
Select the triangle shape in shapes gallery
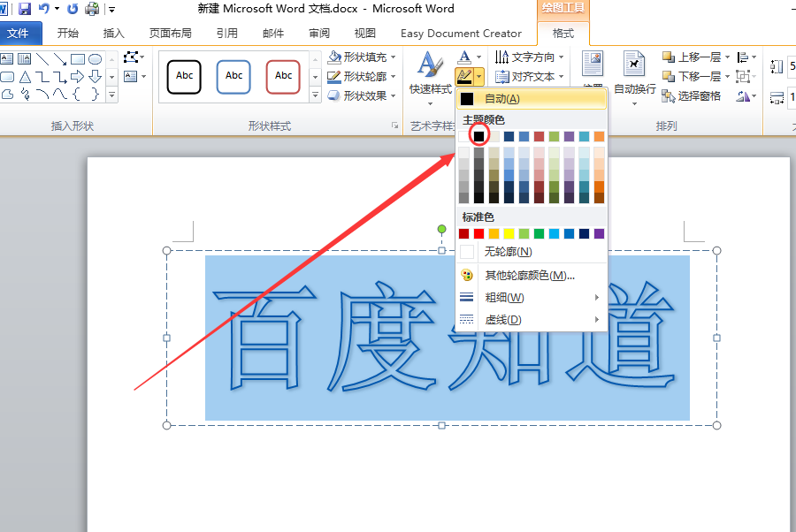pyautogui.click(x=25, y=77)
